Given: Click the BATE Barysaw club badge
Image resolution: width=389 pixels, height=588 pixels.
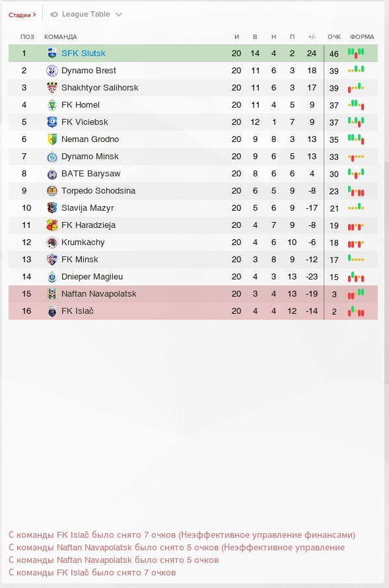Looking at the screenshot, I should tap(52, 174).
